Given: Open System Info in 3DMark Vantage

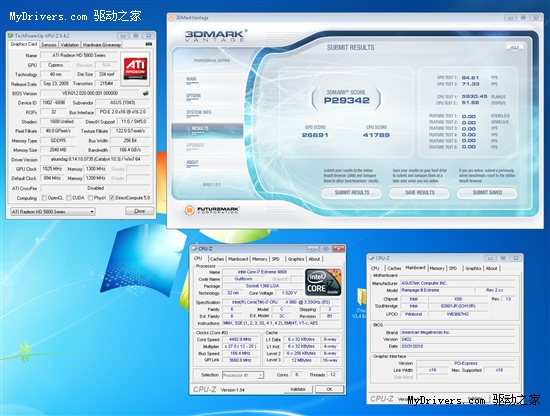Looking at the screenshot, I should [x=199, y=113].
